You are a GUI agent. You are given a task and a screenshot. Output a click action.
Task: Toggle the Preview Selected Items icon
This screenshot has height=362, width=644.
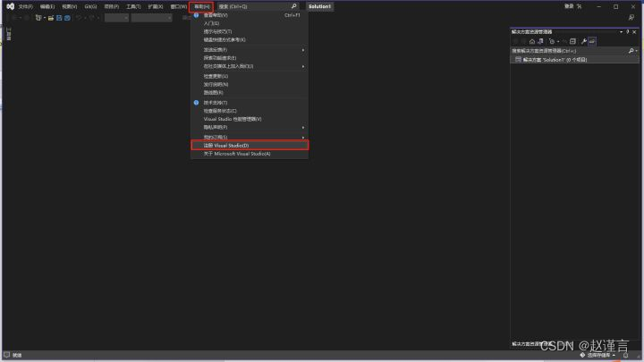coord(592,41)
